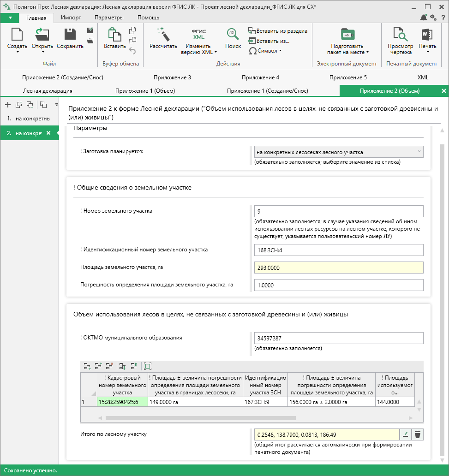The height and width of the screenshot is (476, 449).
Task: Click the dashed-outline copy icon in Буфер обмена
Action: (132, 41)
